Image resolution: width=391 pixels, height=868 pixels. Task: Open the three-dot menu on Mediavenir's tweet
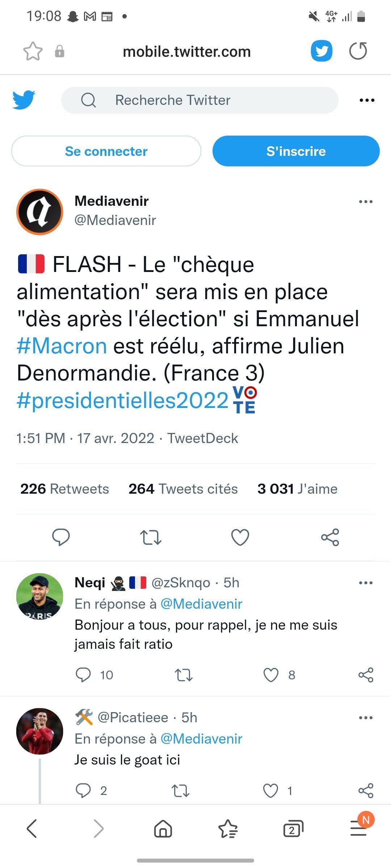tap(366, 202)
